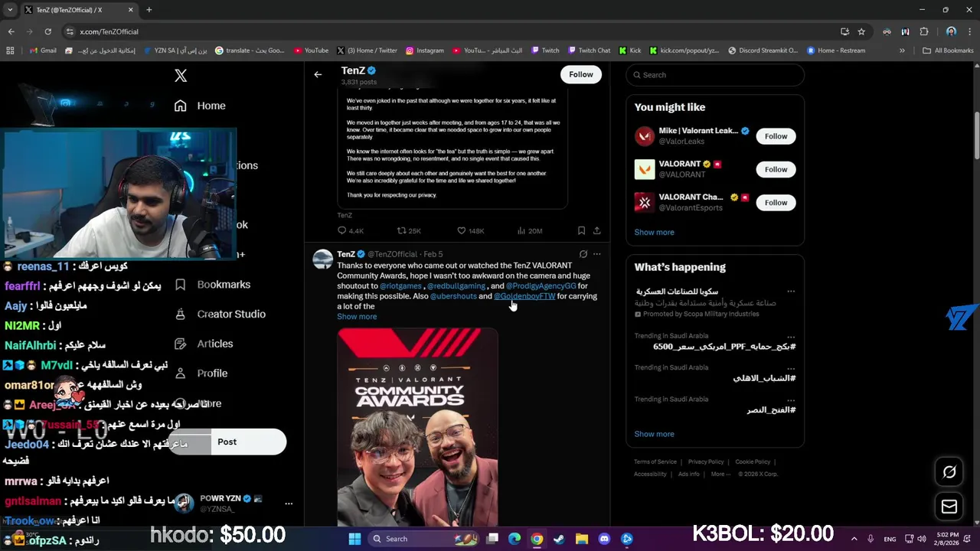Open the Chrome extensions puzzle icon
Screen dimensions: 980x551
pyautogui.click(x=924, y=31)
